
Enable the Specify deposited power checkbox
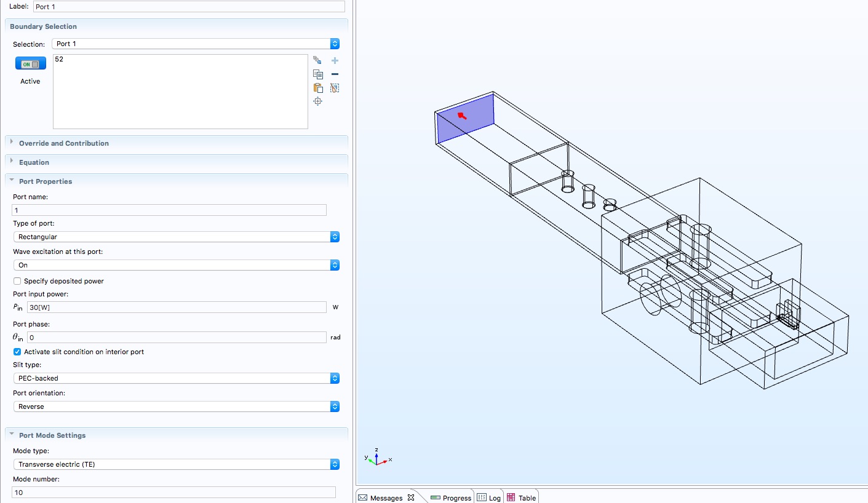point(17,281)
